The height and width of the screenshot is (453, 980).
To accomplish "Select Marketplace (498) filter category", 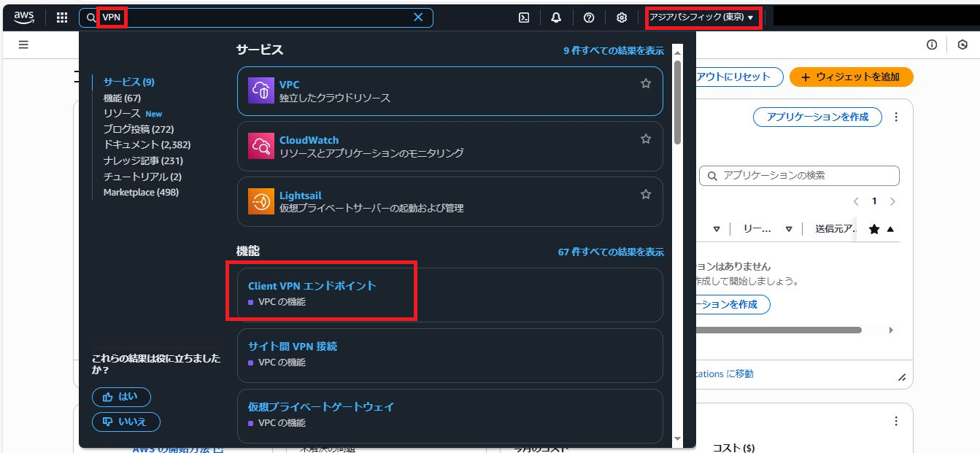I will pyautogui.click(x=141, y=193).
